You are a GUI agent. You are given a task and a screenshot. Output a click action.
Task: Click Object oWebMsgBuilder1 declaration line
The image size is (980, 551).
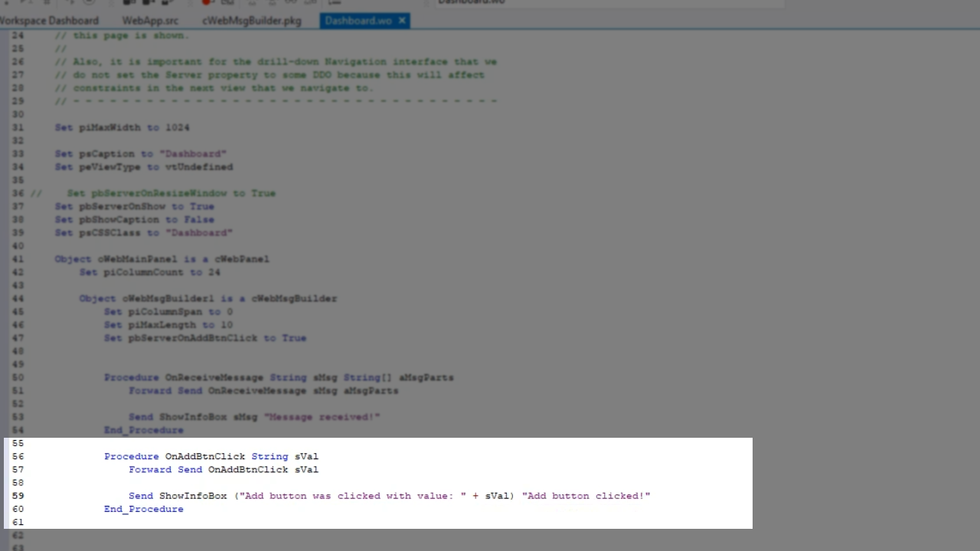(208, 298)
